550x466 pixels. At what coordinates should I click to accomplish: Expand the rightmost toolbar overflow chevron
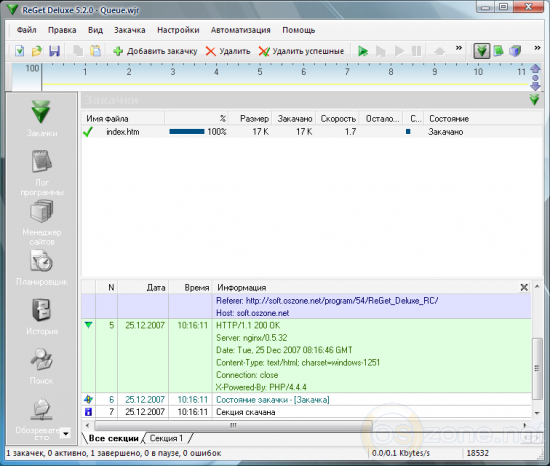[537, 48]
